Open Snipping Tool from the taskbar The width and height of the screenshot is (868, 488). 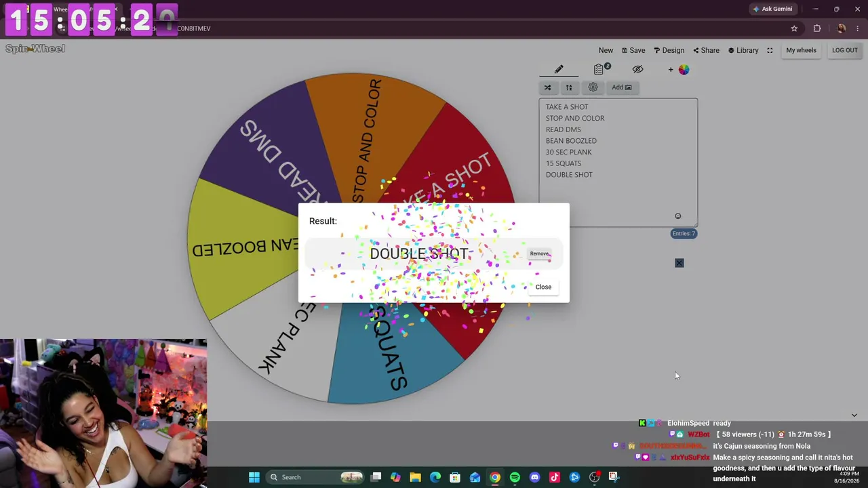614,477
